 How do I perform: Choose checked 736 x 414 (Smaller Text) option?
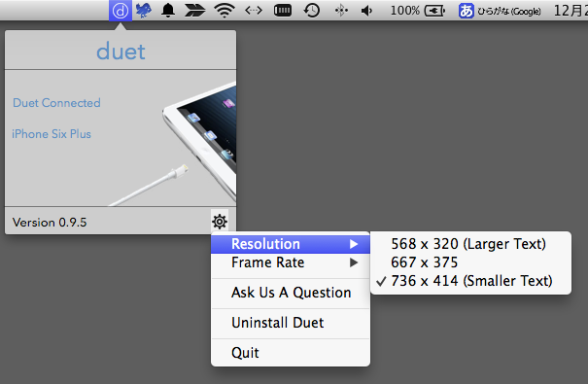(x=470, y=281)
